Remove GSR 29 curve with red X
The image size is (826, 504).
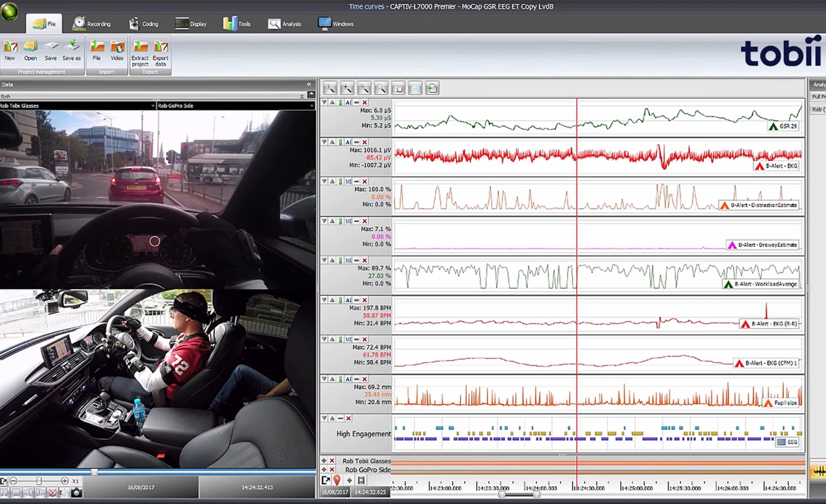pos(365,103)
